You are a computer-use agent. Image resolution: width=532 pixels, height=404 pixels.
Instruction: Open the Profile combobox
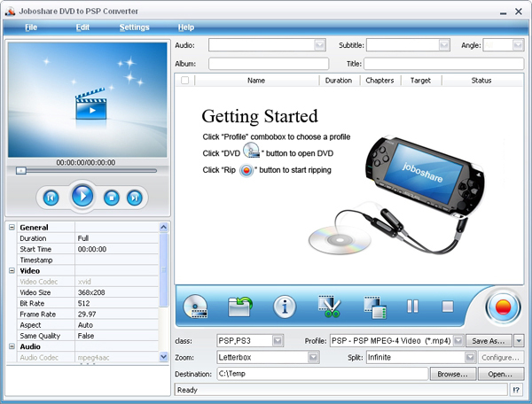(458, 340)
